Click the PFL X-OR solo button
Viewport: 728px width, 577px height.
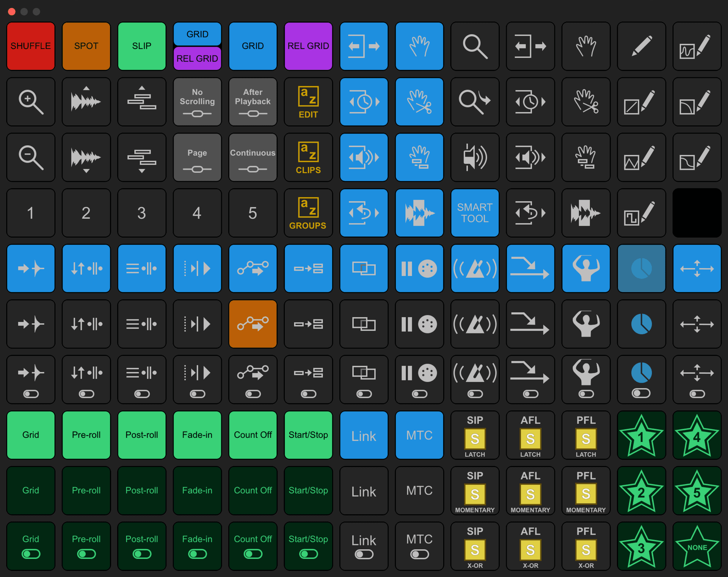pyautogui.click(x=586, y=546)
